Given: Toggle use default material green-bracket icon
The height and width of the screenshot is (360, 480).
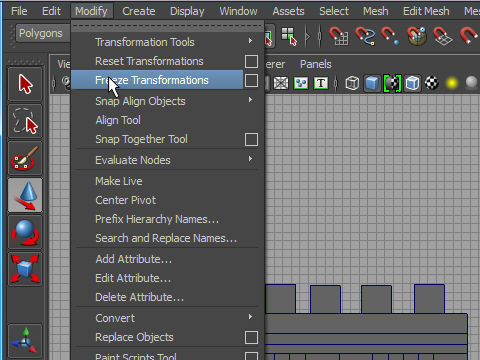Looking at the screenshot, I should point(392,83).
